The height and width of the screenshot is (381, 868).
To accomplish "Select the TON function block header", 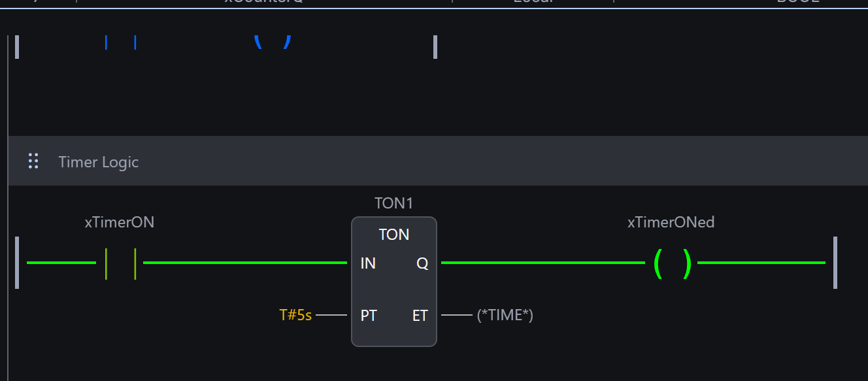I will tap(394, 235).
